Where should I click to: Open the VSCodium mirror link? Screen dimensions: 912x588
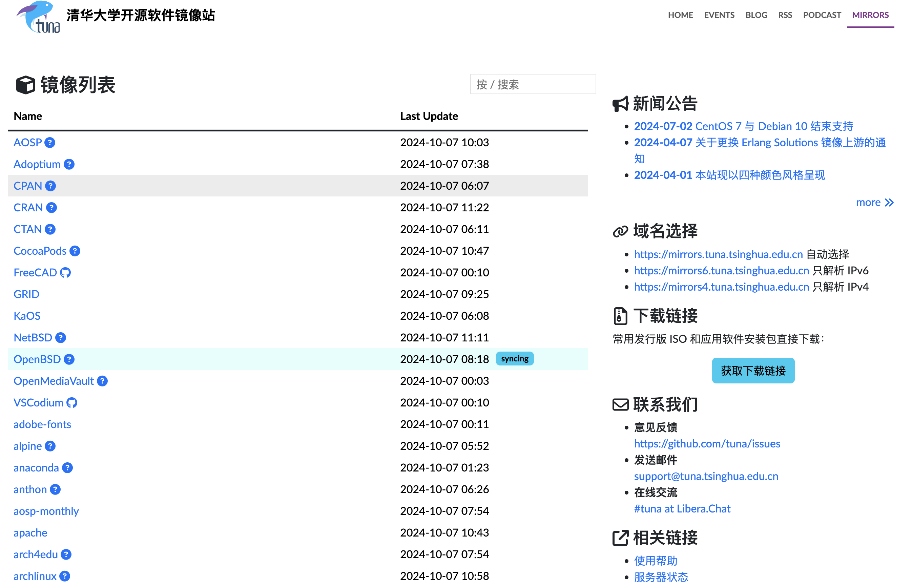point(38,403)
